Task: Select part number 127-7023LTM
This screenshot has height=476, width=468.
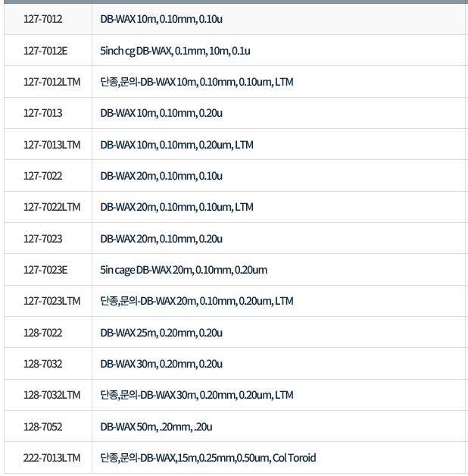Action: click(51, 301)
